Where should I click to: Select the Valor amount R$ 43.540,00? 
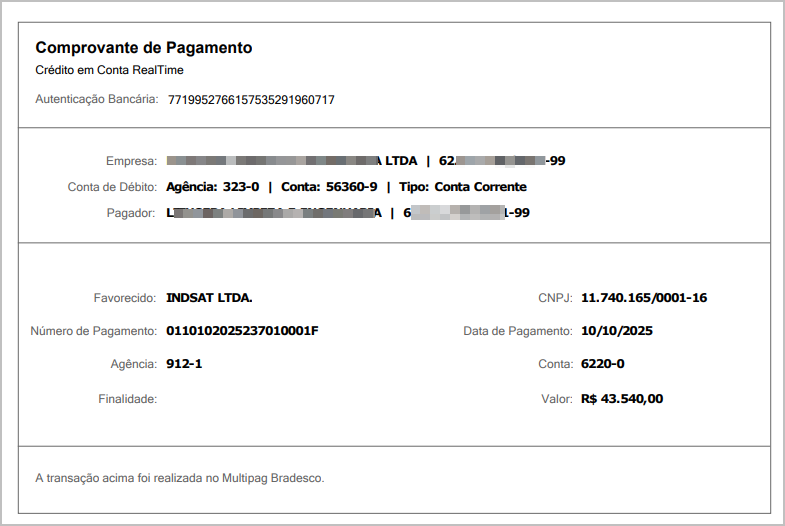click(622, 399)
